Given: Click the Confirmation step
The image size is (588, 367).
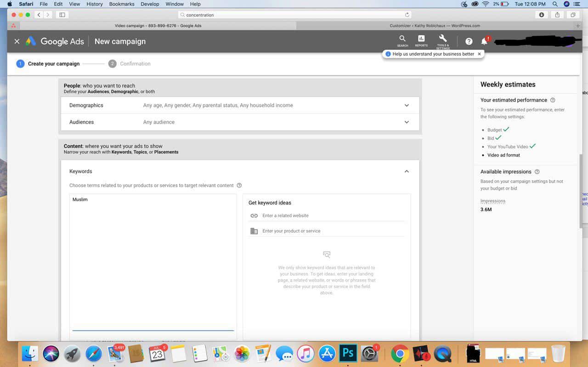Looking at the screenshot, I should point(130,64).
